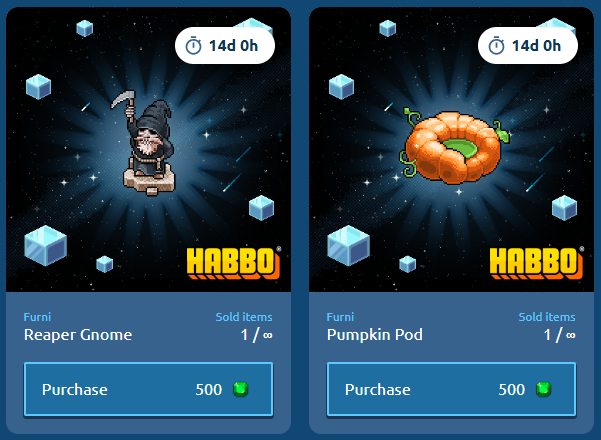Click the large ice cube on Reaper Gnome card

45,246
